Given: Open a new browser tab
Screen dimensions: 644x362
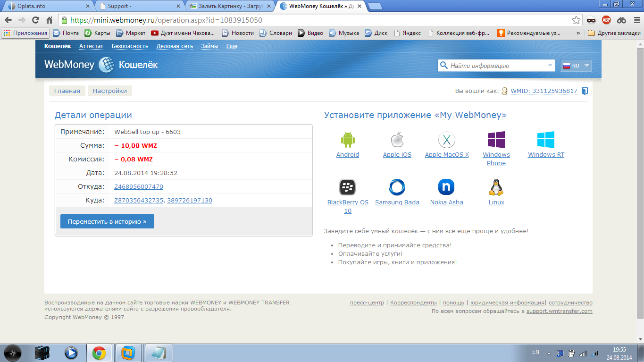Looking at the screenshot, I should (375, 7).
